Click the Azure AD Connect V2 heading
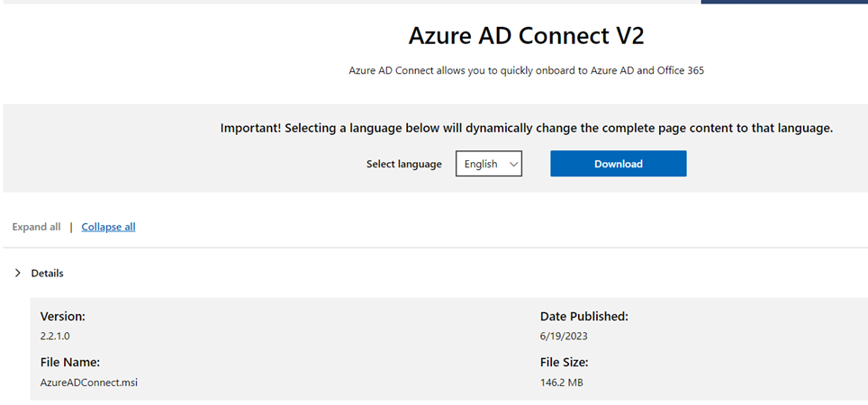 tap(526, 36)
